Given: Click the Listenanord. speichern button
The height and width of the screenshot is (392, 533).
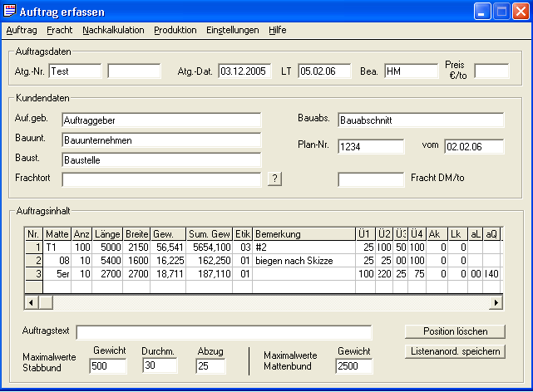Looking at the screenshot, I should [x=455, y=351].
